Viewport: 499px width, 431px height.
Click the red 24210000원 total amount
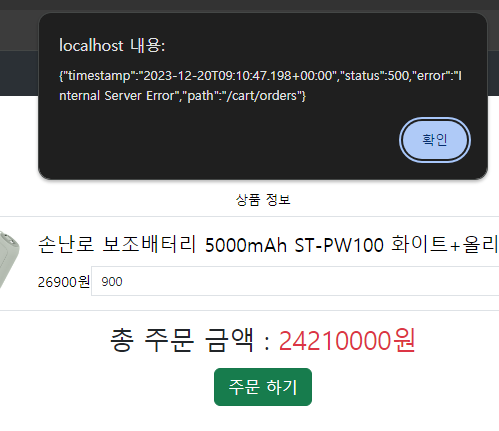tap(347, 340)
